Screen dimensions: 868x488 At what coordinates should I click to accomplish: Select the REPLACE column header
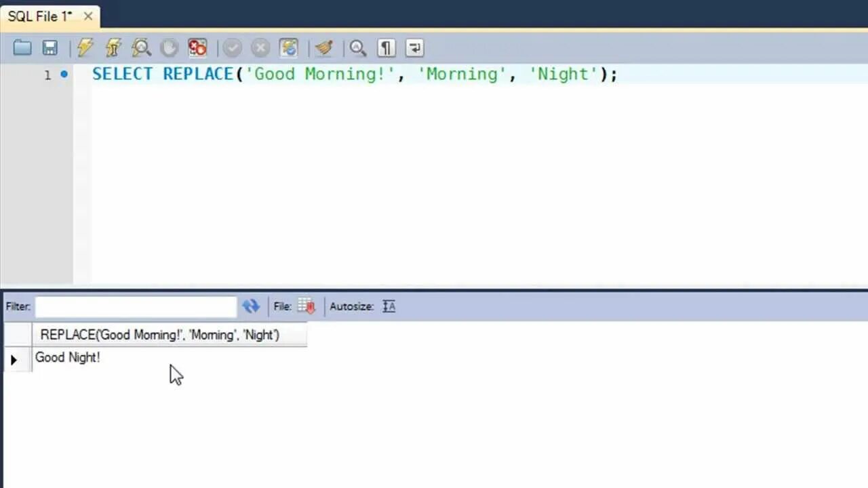point(170,335)
